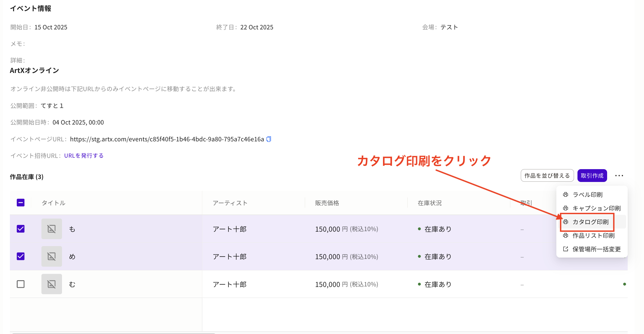Click the no-image thumbnail for artwork も
Viewport: 644px width, 334px height.
(x=52, y=229)
